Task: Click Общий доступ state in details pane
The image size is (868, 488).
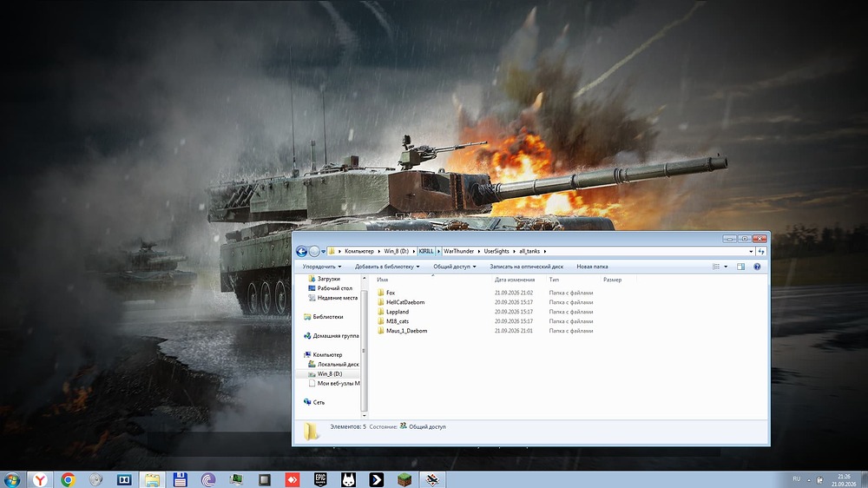Action: (x=427, y=427)
